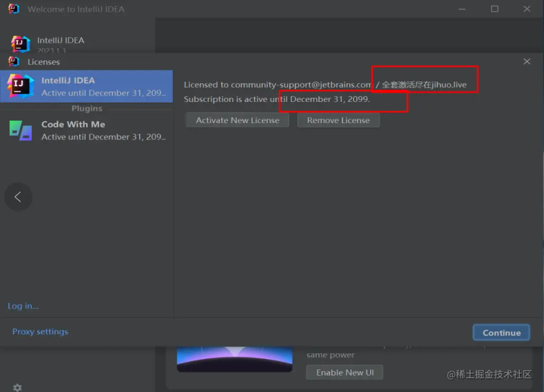Click the Welcome window title bar icon

14,8
